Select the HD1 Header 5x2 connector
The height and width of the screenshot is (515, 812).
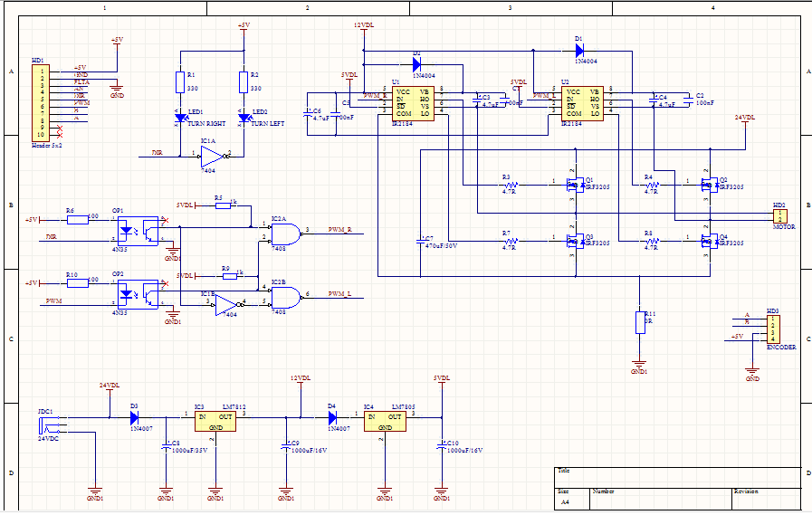click(41, 103)
